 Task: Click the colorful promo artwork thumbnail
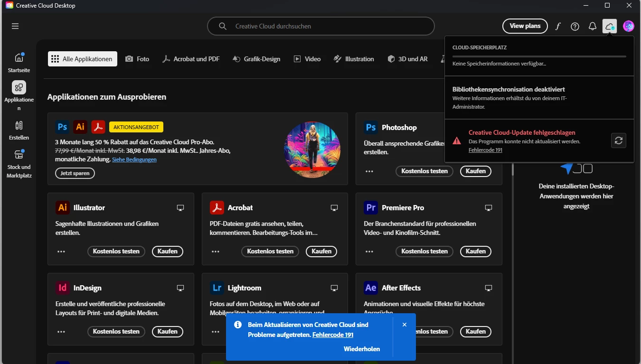[312, 149]
